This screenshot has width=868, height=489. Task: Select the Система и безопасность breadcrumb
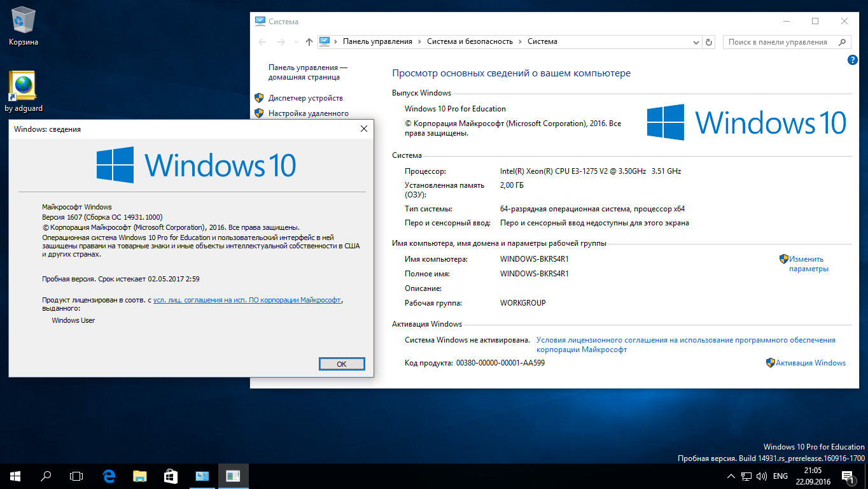(470, 41)
